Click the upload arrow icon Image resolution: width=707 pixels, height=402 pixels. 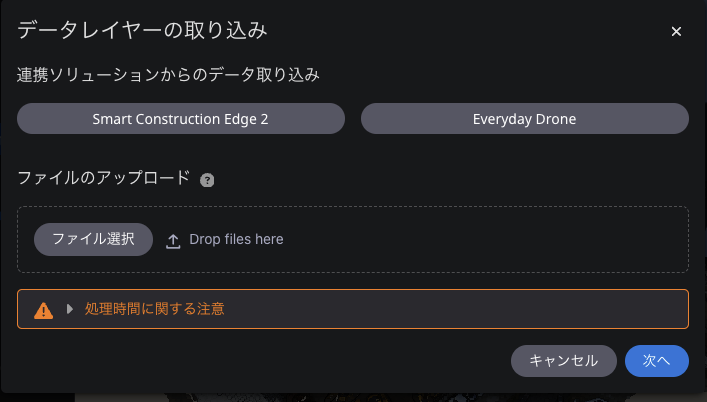[173, 241]
